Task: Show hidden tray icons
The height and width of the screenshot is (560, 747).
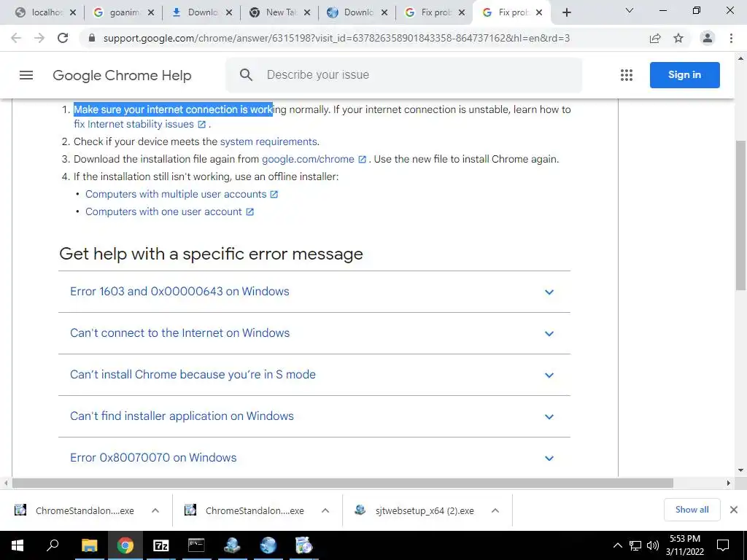Action: 617,545
